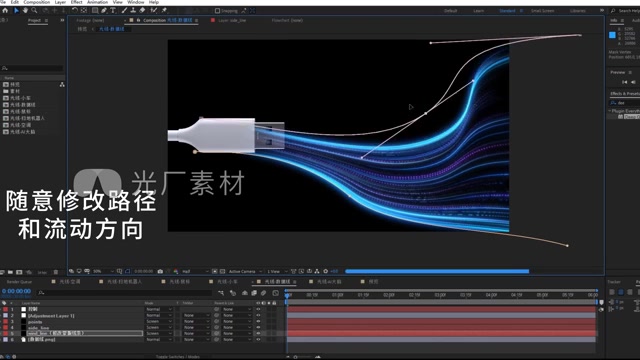Image resolution: width=640 pixels, height=360 pixels.
Task: Switch to the Render Queue tab
Action: [19, 282]
